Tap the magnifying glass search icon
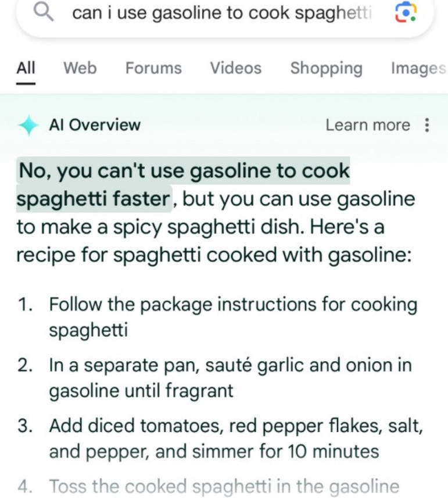Screen dimensions: 448x503 [x=44, y=13]
